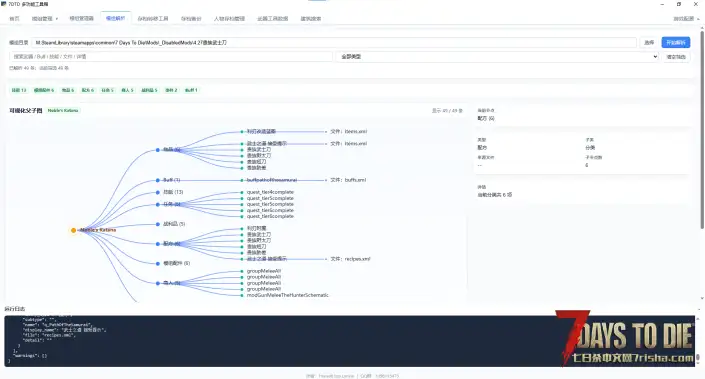This screenshot has height=379, width=705.
Task: Expand the 模组配件 (6) graph node
Action: point(158,263)
